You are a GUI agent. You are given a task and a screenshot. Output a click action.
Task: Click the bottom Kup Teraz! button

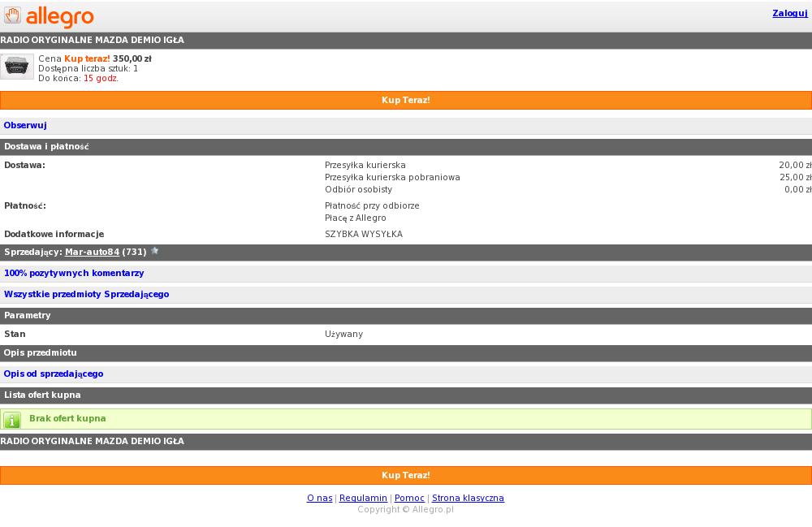pos(406,475)
